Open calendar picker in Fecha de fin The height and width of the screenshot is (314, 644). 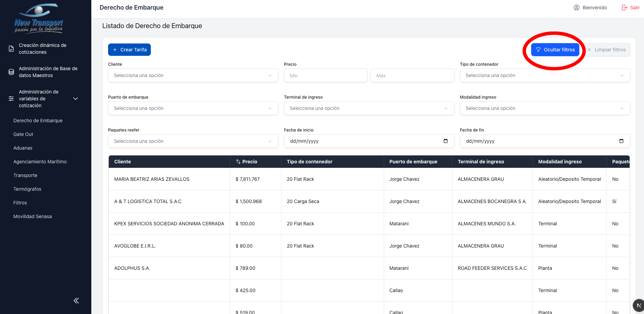click(621, 141)
